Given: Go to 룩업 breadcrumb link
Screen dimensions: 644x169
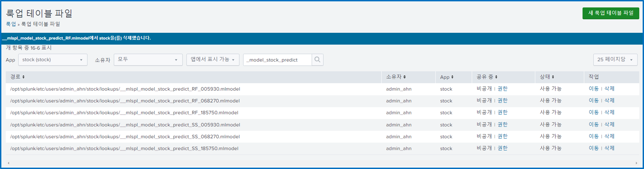Looking at the screenshot, I should [11, 24].
